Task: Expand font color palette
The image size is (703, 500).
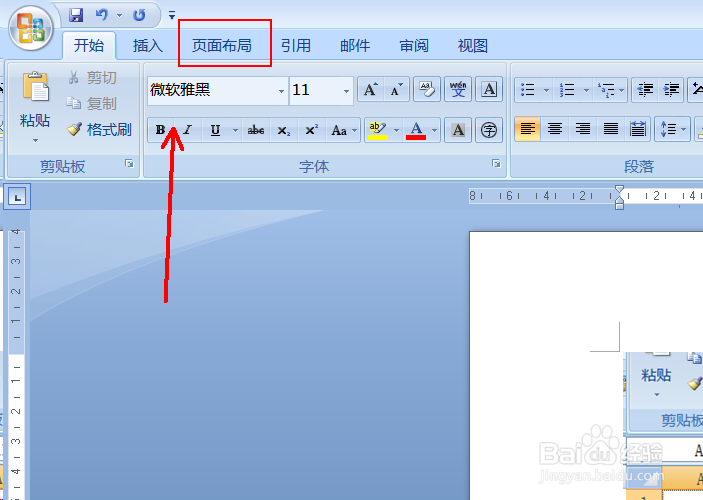Action: tap(434, 130)
